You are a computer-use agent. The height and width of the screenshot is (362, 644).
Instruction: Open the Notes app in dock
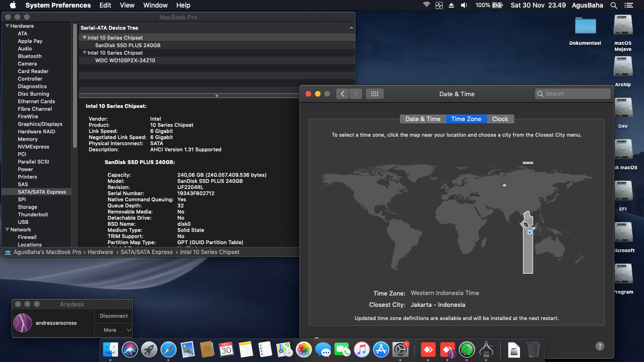246,349
